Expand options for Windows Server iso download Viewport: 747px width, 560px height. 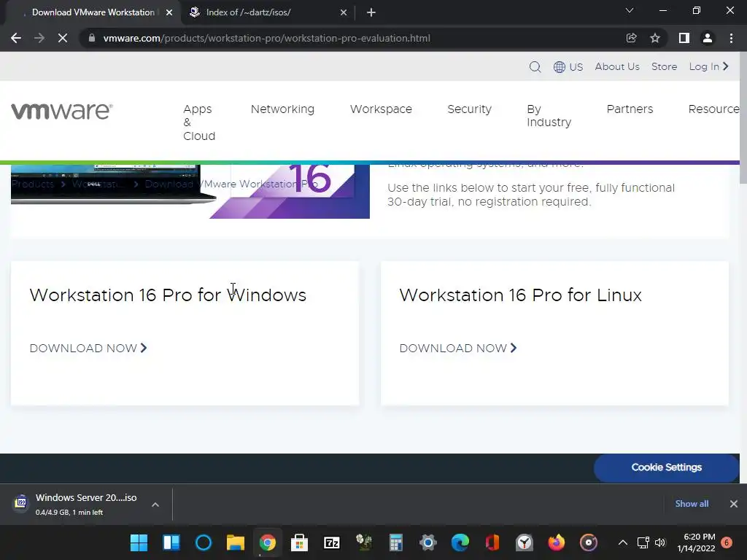[x=155, y=505]
